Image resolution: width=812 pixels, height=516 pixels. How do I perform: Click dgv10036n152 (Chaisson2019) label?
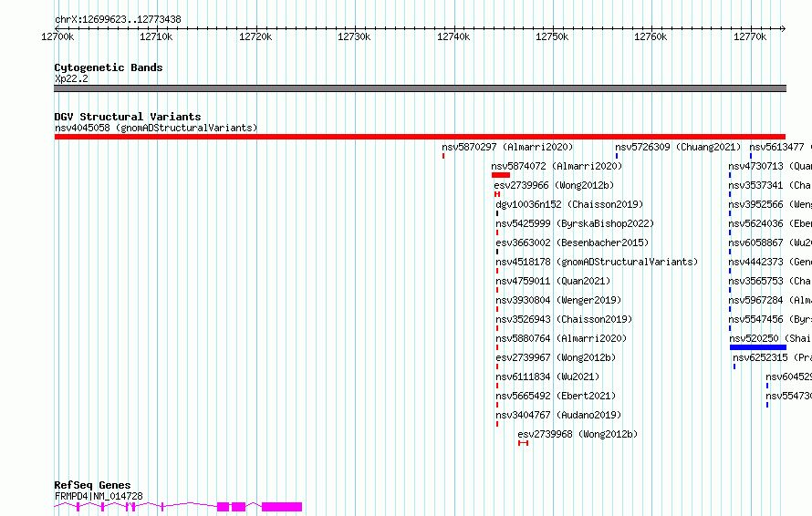569,204
